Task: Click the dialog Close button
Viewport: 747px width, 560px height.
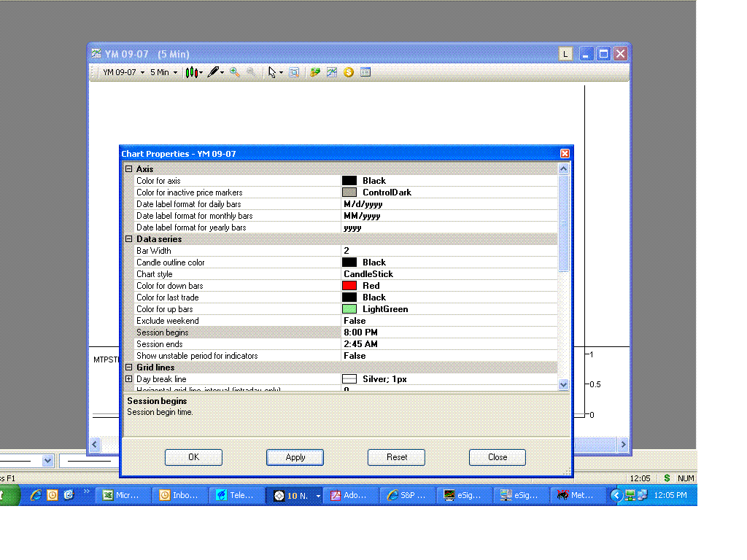Action: tap(498, 457)
